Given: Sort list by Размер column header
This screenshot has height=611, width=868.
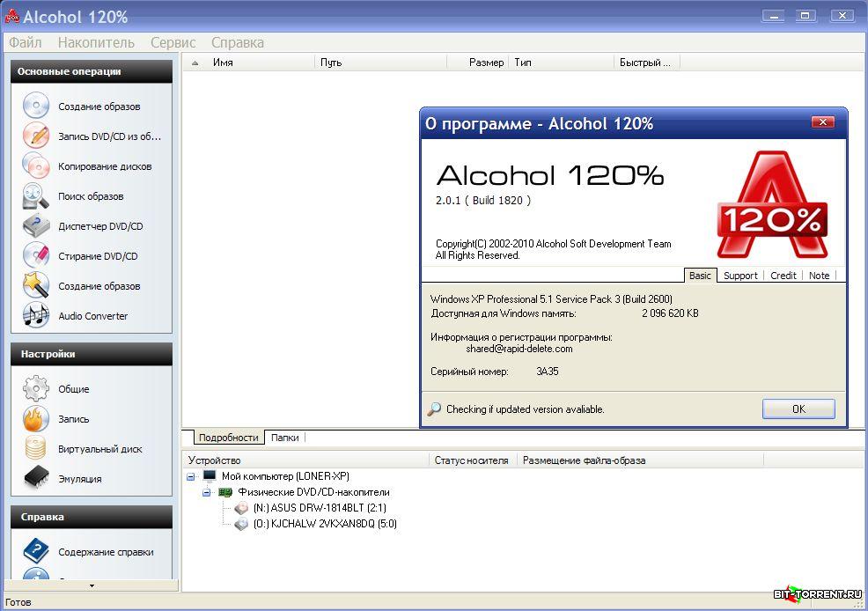Looking at the screenshot, I should point(486,63).
